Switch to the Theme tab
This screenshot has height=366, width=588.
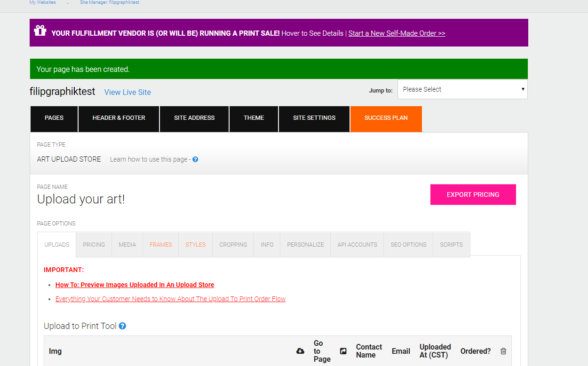[254, 118]
